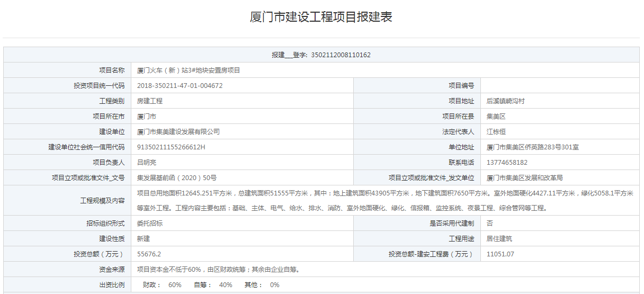Select the construction fee value 11051.07

pos(500,254)
